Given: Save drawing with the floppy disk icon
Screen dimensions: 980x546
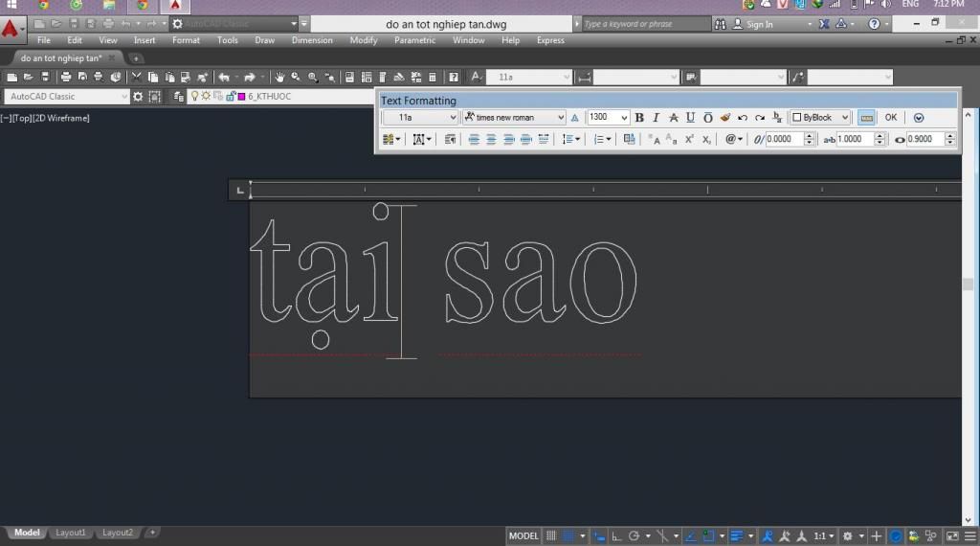Looking at the screenshot, I should (45, 77).
